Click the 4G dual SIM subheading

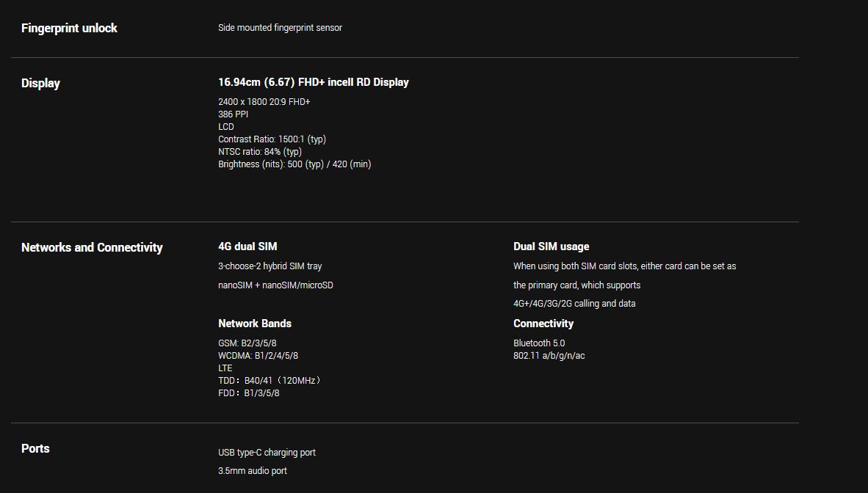click(x=247, y=246)
